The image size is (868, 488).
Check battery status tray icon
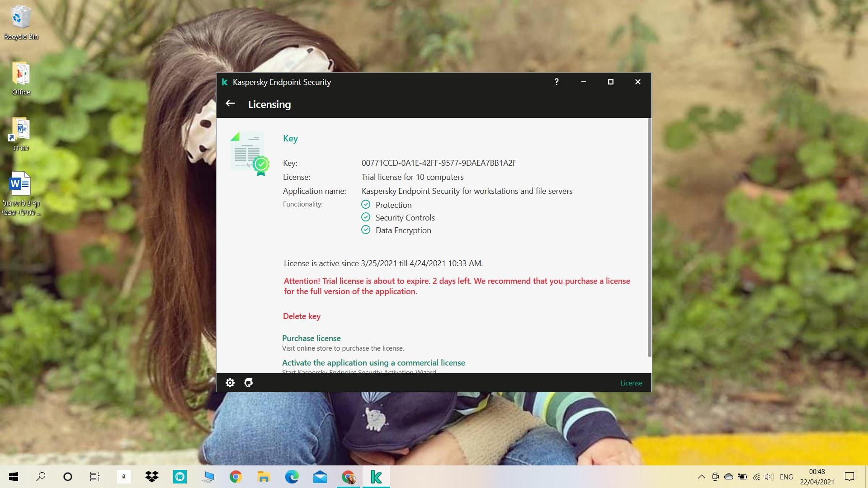tap(742, 477)
